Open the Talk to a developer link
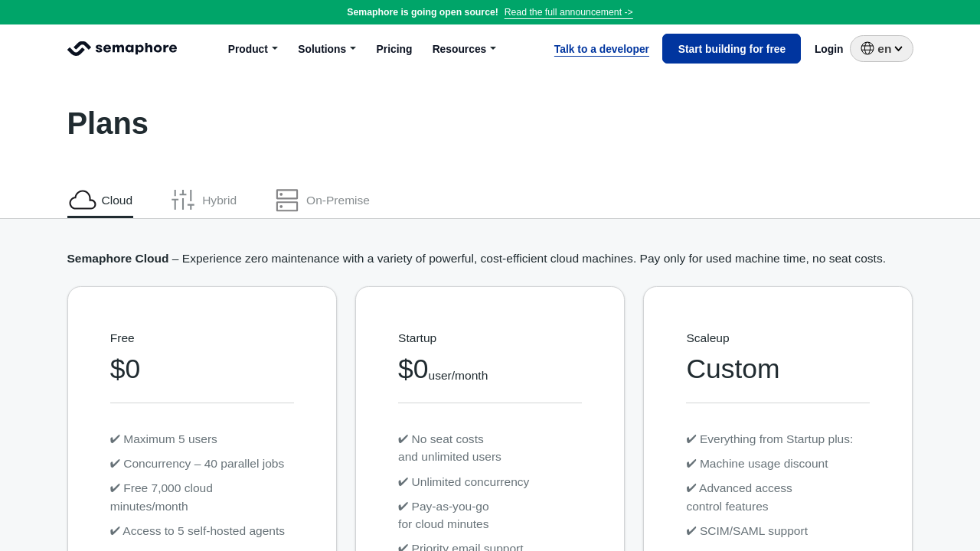 (602, 49)
